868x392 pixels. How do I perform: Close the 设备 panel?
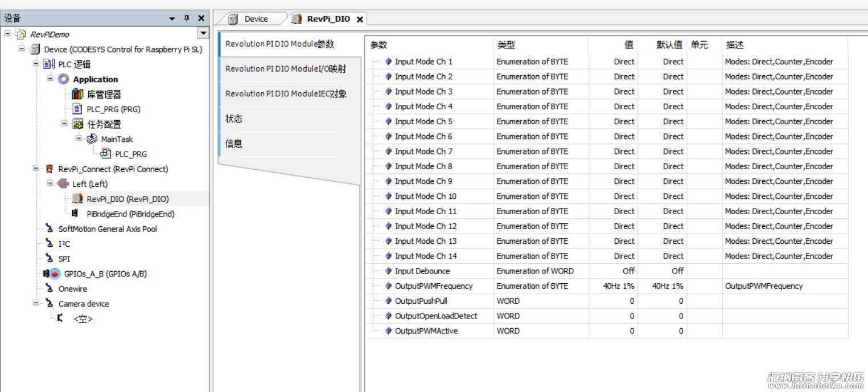pyautogui.click(x=201, y=18)
